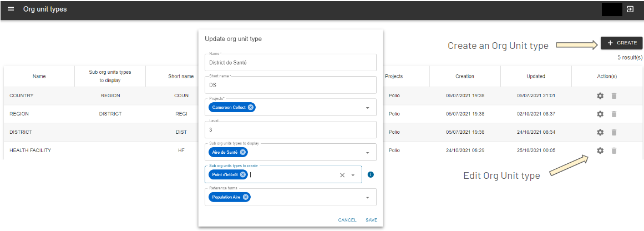Click the Name column header
This screenshot has height=231, width=644.
[39, 76]
